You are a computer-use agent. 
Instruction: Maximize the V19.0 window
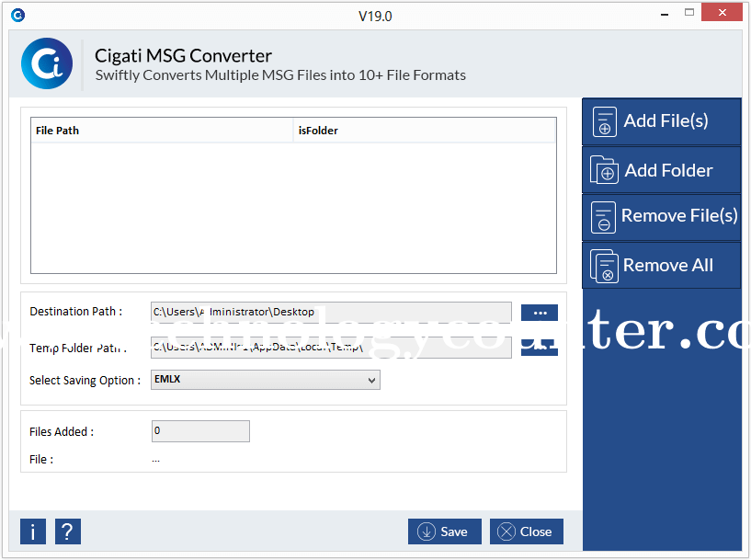(x=689, y=13)
